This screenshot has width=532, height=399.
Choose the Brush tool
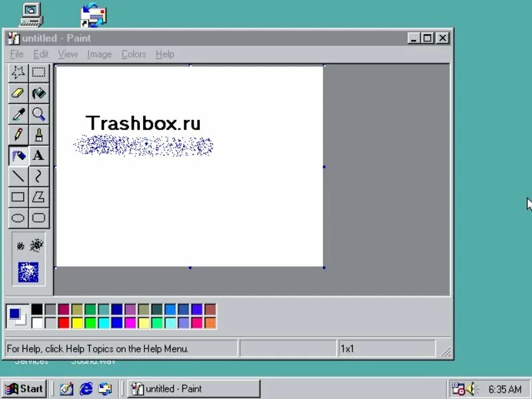pyautogui.click(x=39, y=135)
